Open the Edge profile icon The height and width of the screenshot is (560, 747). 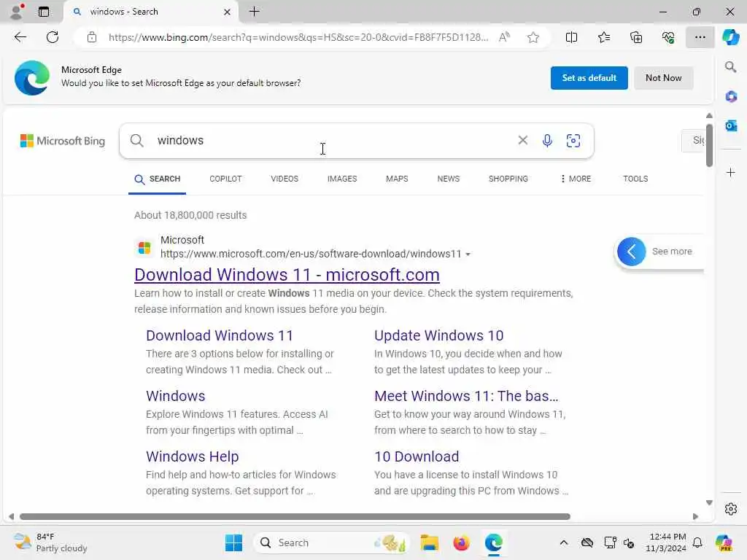point(17,12)
